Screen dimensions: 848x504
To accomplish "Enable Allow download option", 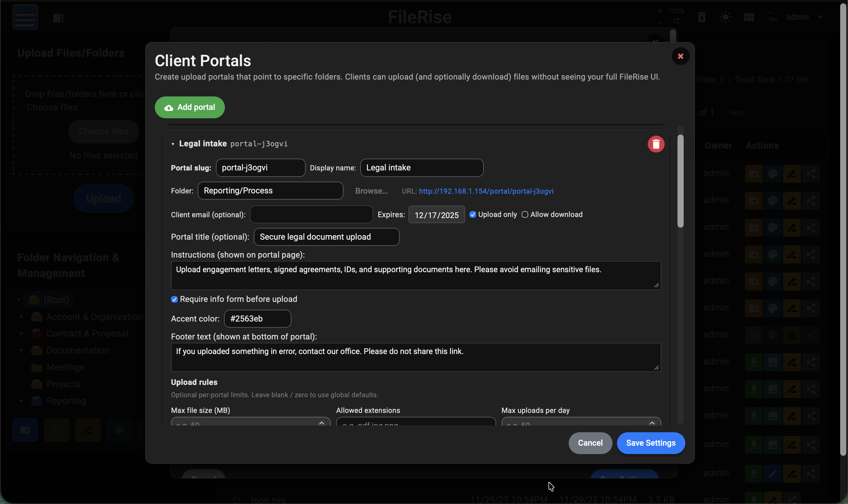I will click(525, 214).
